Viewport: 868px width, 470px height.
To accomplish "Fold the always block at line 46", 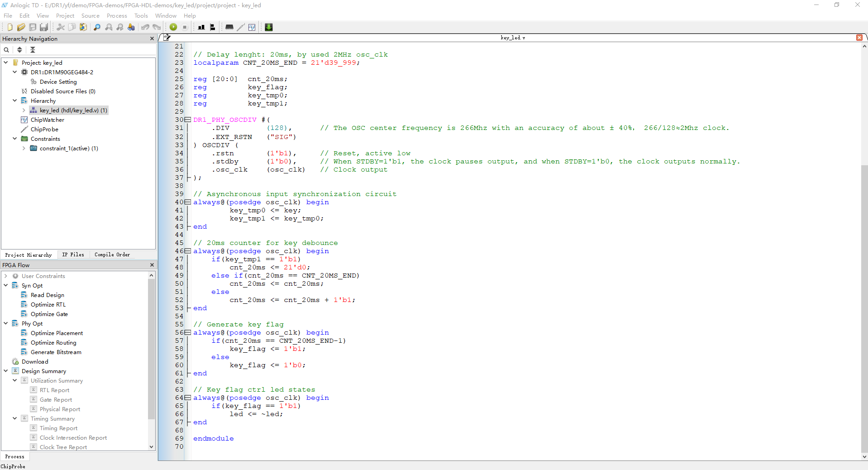I will pos(188,251).
